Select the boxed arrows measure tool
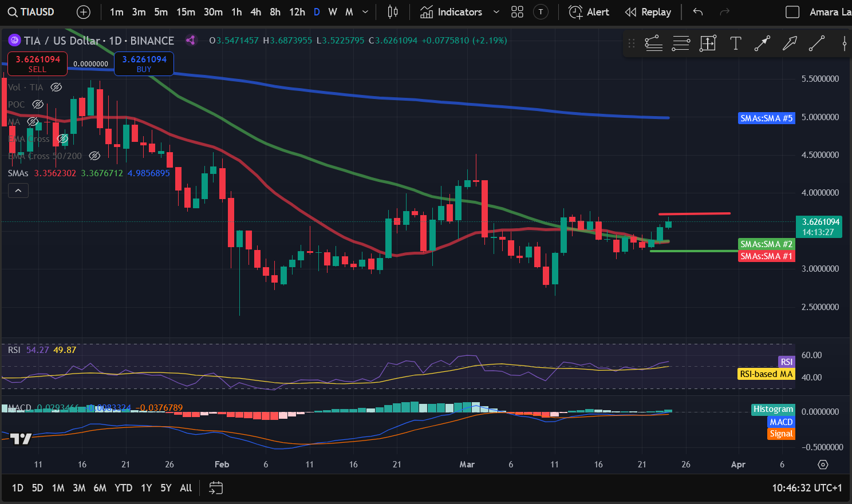Image resolution: width=852 pixels, height=504 pixels. coord(708,43)
